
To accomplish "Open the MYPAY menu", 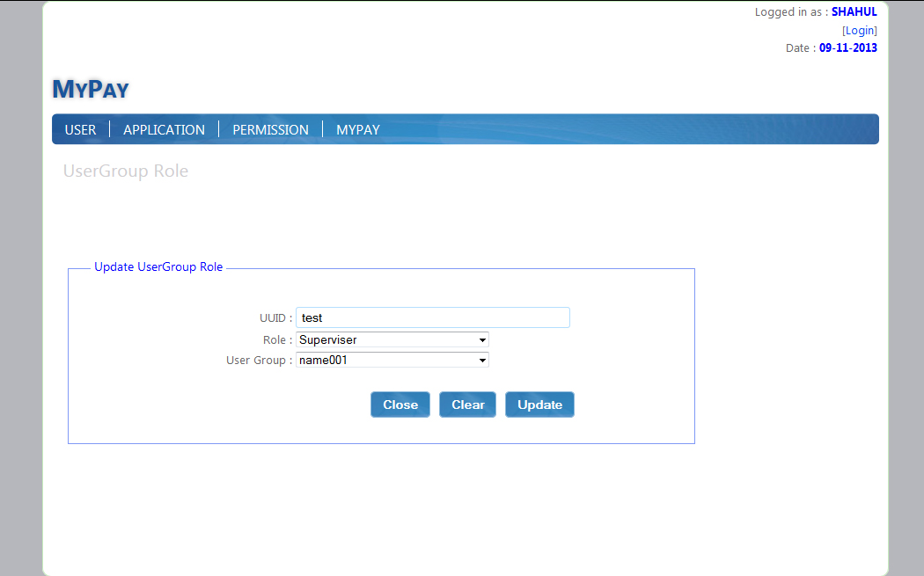I will pyautogui.click(x=357, y=129).
